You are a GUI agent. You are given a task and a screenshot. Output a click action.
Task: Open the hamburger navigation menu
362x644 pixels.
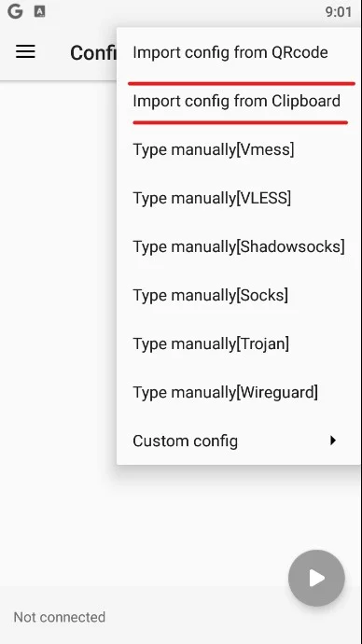coord(25,51)
